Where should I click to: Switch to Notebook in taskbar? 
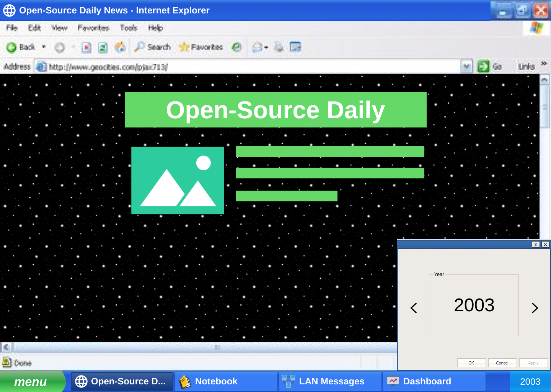pos(226,381)
